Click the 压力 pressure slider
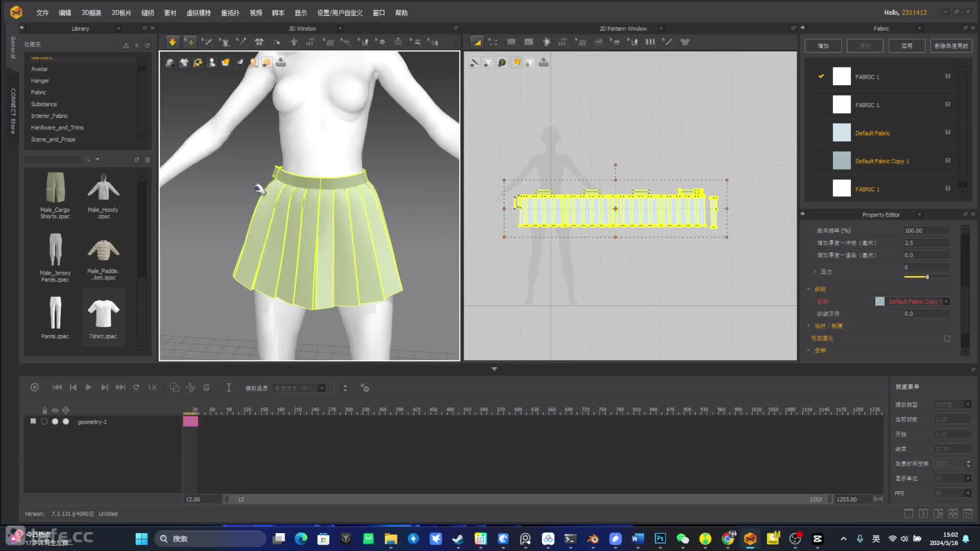The image size is (980, 551). point(926,277)
